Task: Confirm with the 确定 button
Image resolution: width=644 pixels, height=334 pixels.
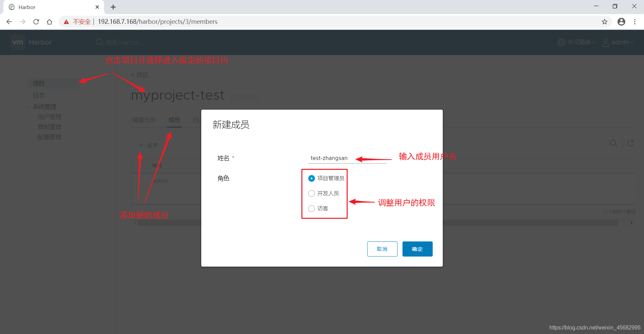Action: point(417,249)
